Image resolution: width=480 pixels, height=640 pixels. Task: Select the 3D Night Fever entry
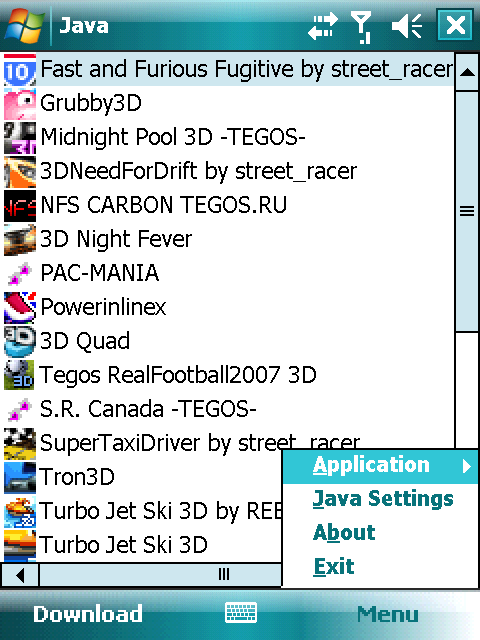pos(116,239)
